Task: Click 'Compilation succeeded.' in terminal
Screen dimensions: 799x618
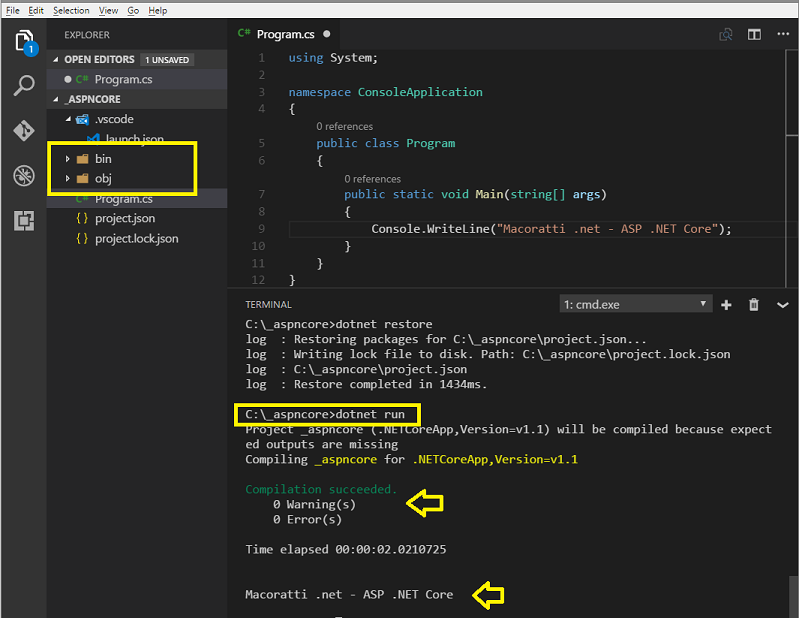Action: click(x=321, y=489)
